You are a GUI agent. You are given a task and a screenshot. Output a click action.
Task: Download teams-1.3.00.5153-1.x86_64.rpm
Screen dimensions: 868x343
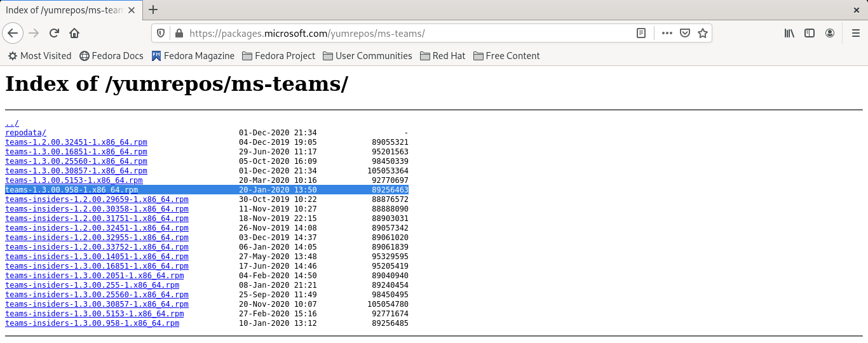pyautogui.click(x=74, y=180)
